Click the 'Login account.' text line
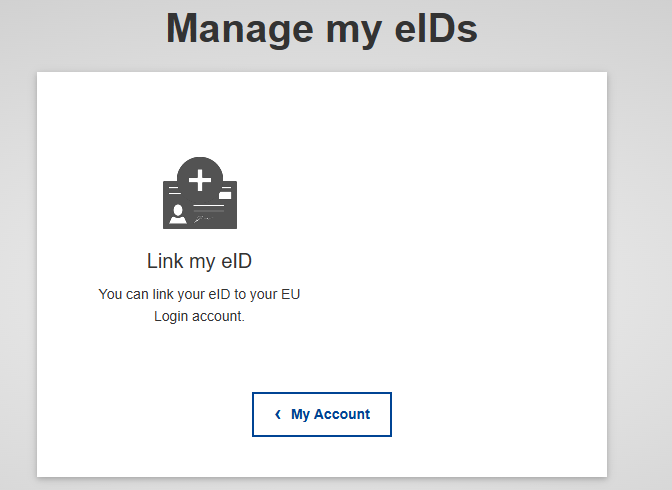 (x=199, y=316)
